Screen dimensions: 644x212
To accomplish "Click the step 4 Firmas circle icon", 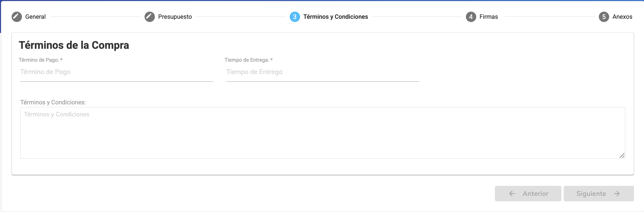I will (x=471, y=17).
